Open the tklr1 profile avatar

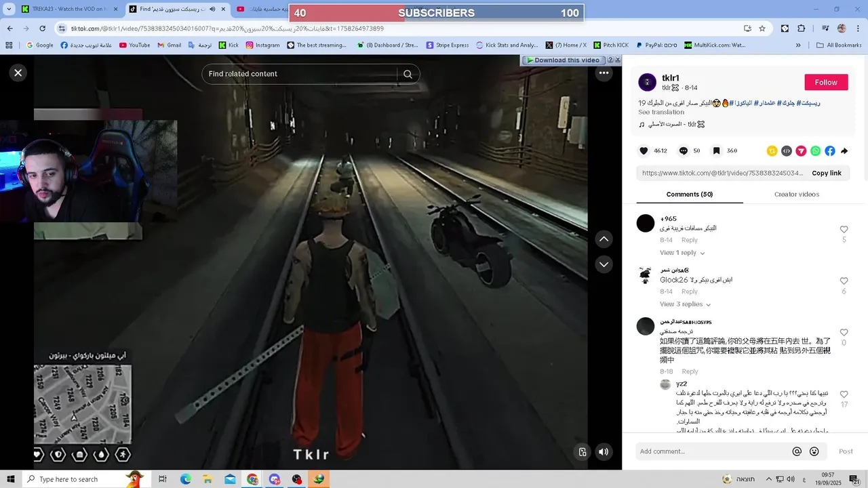point(647,82)
